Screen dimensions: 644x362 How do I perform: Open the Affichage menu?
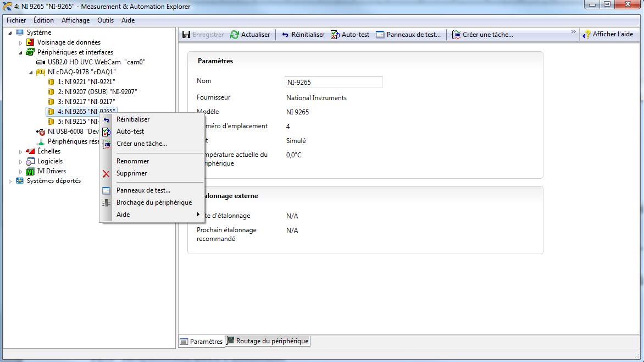pos(76,20)
